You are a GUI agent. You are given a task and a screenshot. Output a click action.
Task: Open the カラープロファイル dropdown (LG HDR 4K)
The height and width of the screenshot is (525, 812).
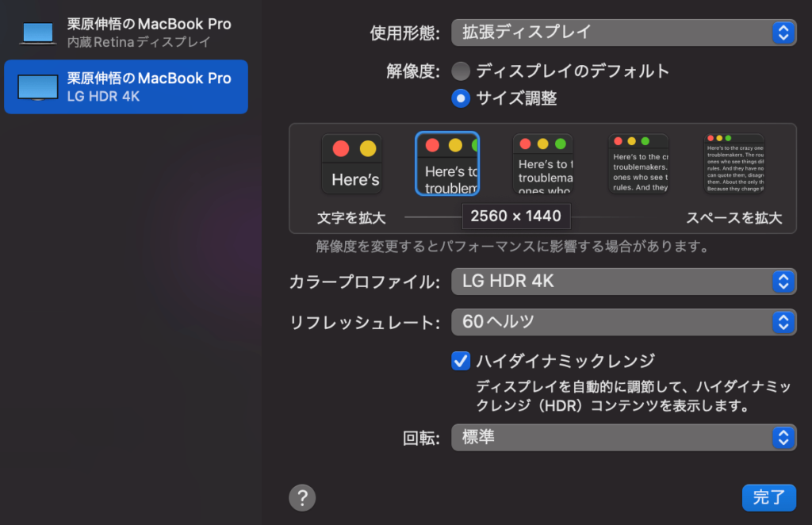pos(623,282)
